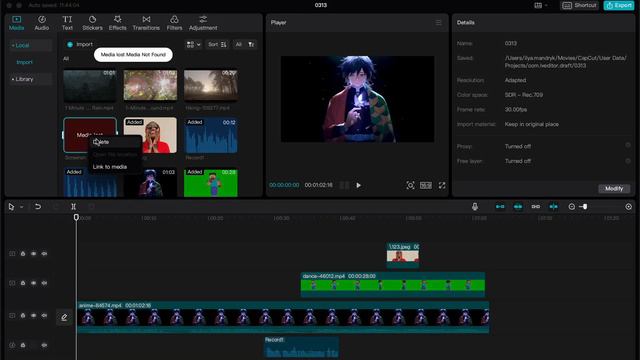Switch to the Adjustment tab

pos(203,23)
